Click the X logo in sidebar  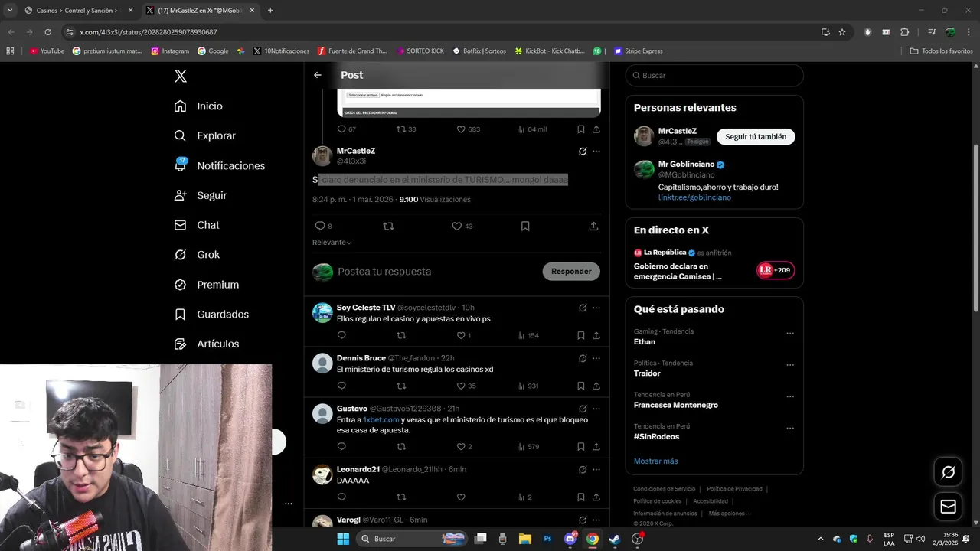point(181,76)
